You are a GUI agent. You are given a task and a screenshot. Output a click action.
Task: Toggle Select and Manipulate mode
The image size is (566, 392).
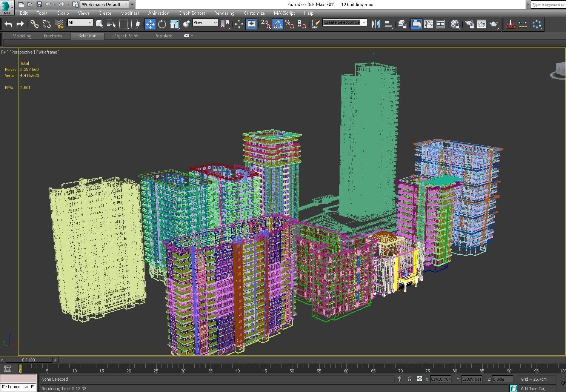click(x=239, y=24)
